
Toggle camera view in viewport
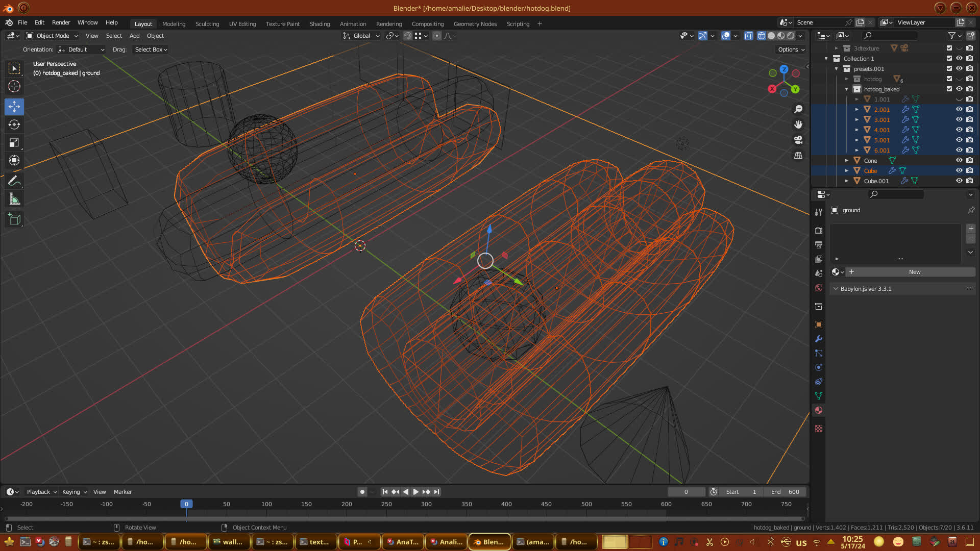(798, 140)
